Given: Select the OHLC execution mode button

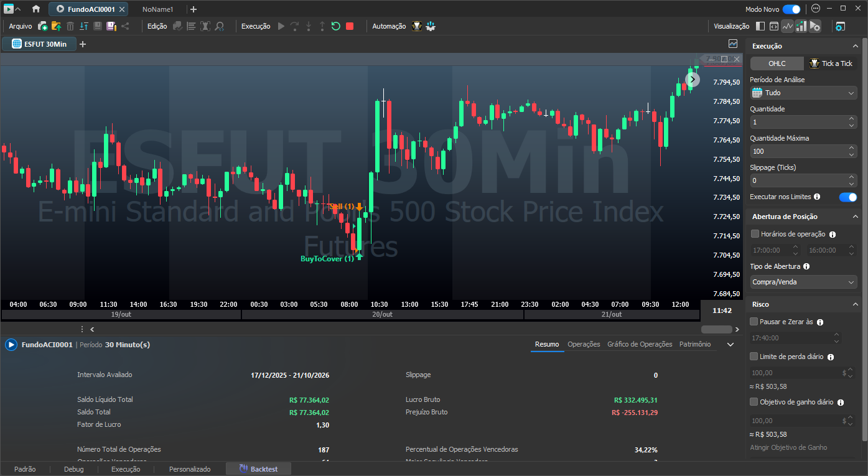Looking at the screenshot, I should click(x=777, y=63).
